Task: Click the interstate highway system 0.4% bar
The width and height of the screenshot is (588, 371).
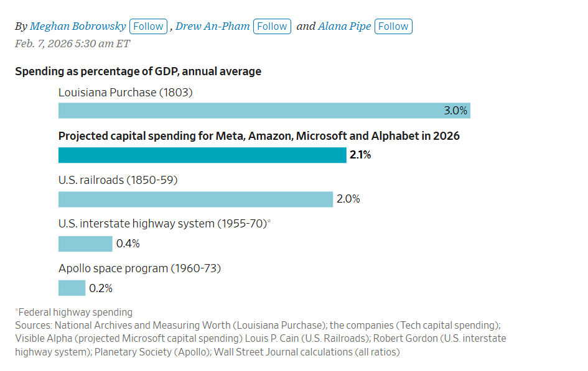Action: [x=85, y=244]
